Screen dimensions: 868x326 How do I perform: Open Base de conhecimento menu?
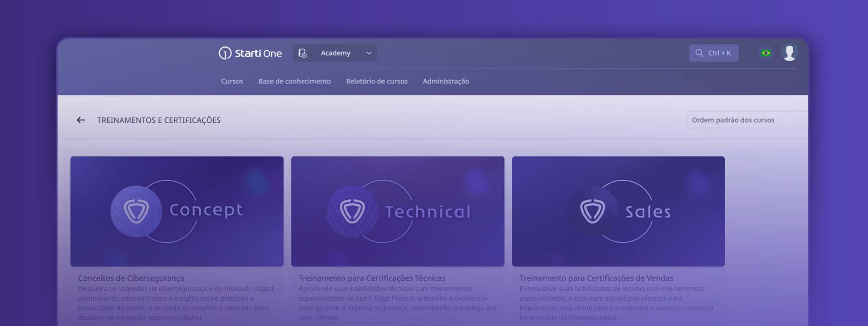click(294, 81)
